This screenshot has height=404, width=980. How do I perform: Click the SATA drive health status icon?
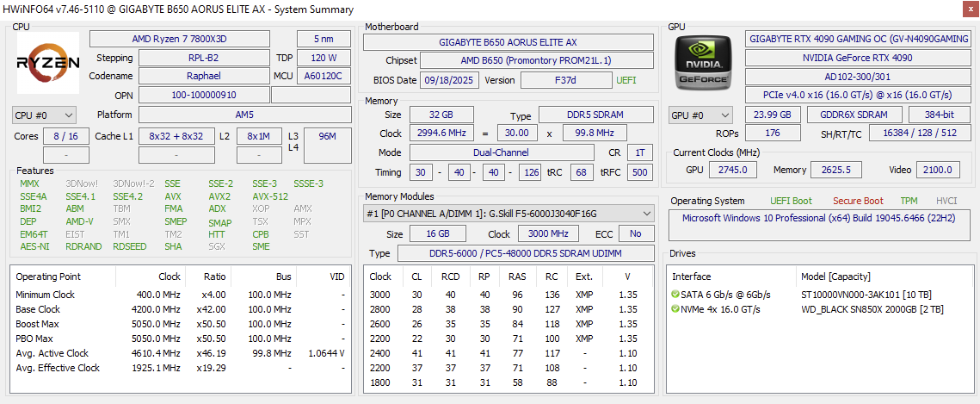675,295
